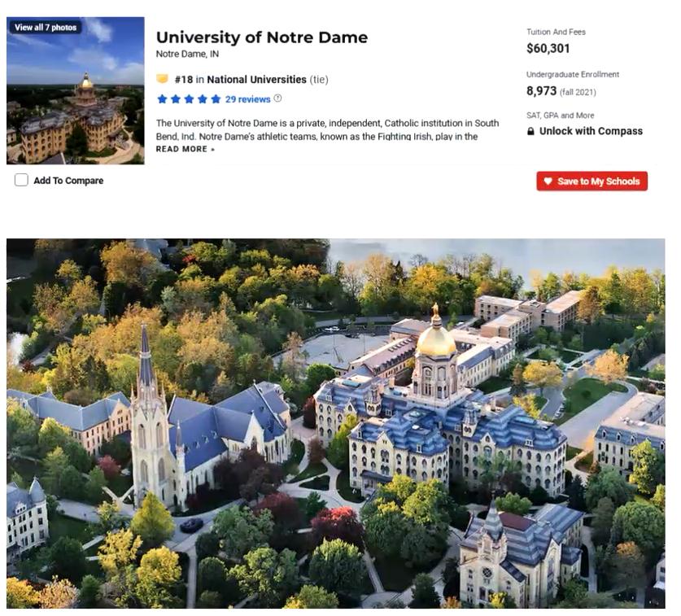Open the 29 reviews link
The width and height of the screenshot is (681, 616).
point(247,99)
